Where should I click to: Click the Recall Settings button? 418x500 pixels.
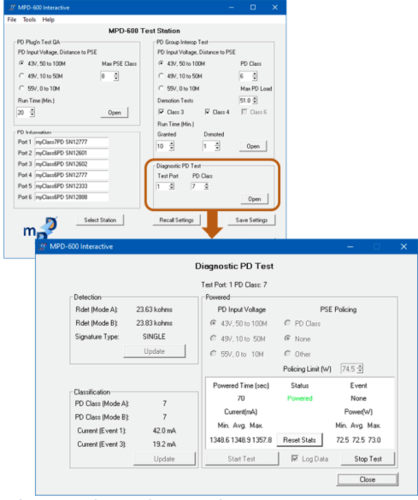[177, 220]
